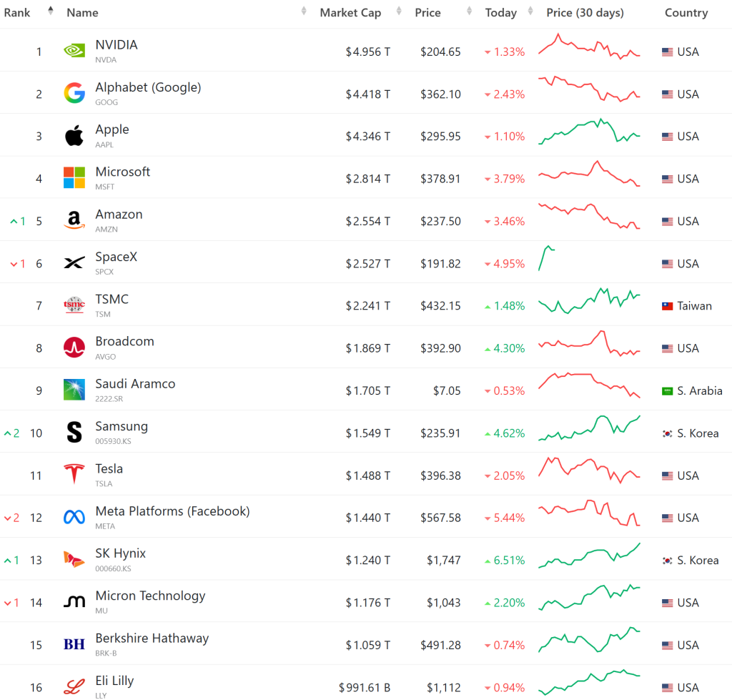This screenshot has width=732, height=700.
Task: Open the SK Hynix company link
Action: pos(120,553)
